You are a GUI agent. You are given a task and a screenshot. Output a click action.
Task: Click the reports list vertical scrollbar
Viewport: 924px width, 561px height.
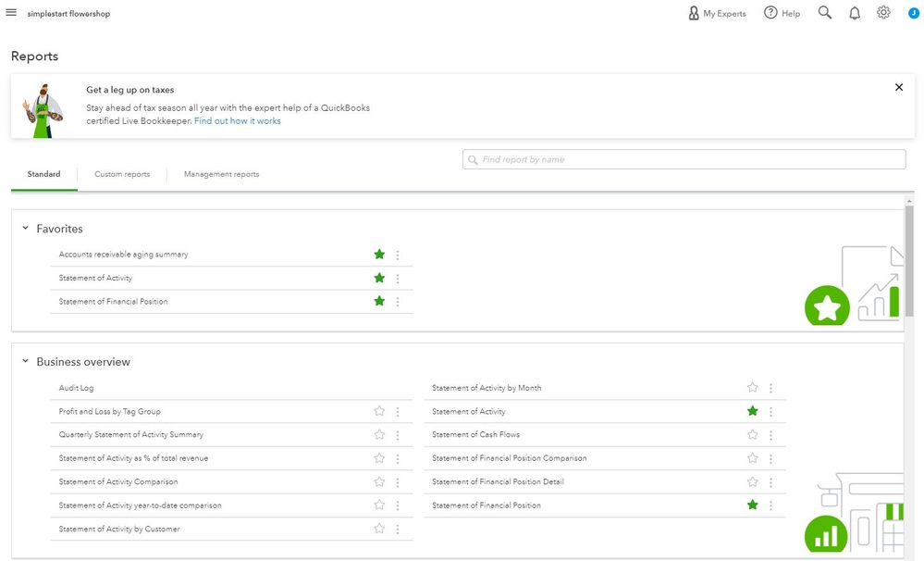click(909, 262)
